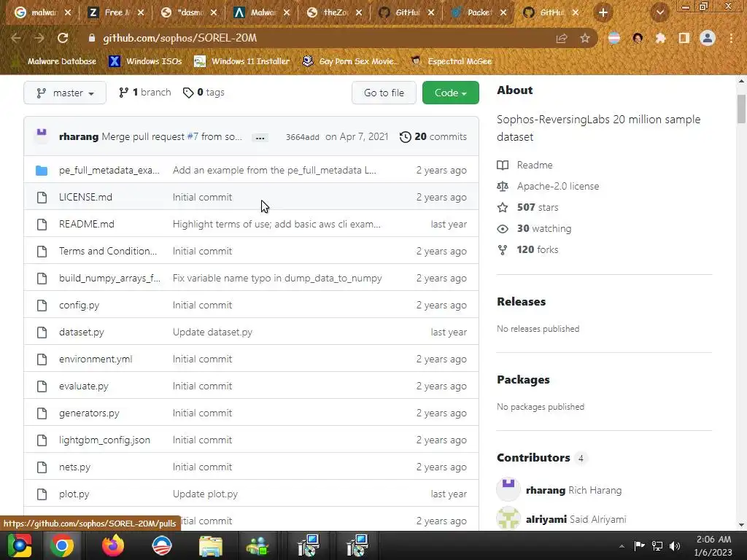Open 20 commits history
The width and height of the screenshot is (747, 560).
pos(433,136)
